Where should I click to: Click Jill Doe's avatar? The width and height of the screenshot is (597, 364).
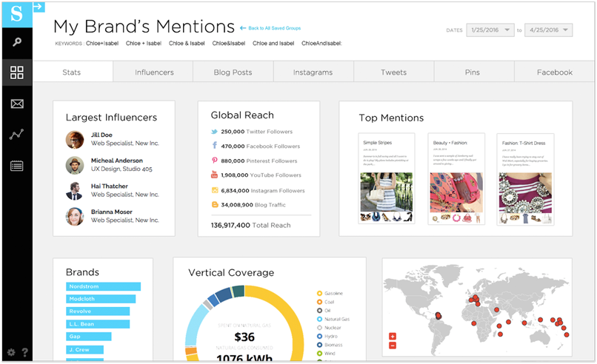tap(75, 140)
